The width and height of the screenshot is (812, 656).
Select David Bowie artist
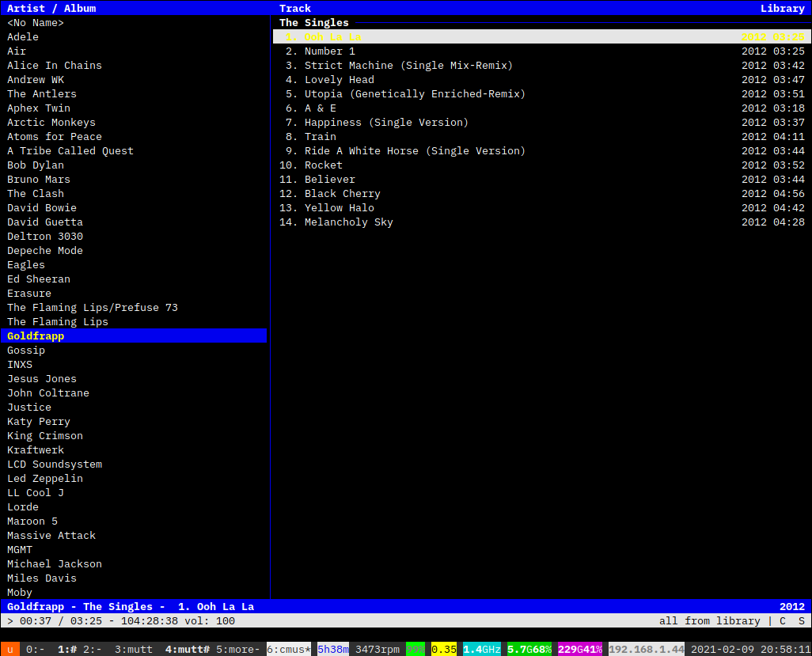[134, 207]
